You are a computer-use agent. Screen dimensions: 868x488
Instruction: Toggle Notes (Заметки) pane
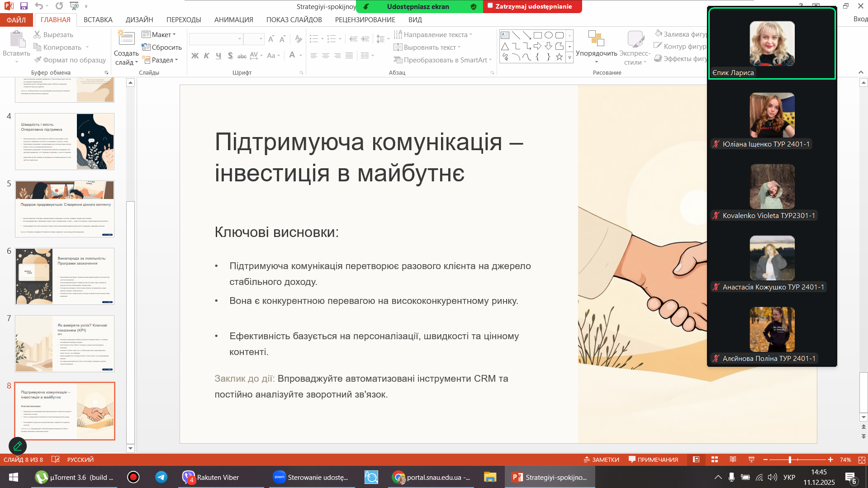coord(601,460)
